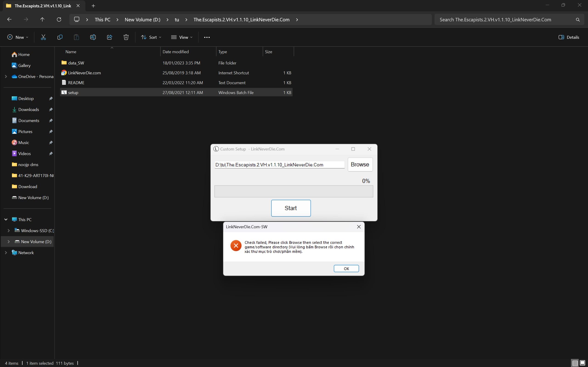This screenshot has height=367, width=588.
Task: Expand the This PC tree item
Action: point(6,219)
